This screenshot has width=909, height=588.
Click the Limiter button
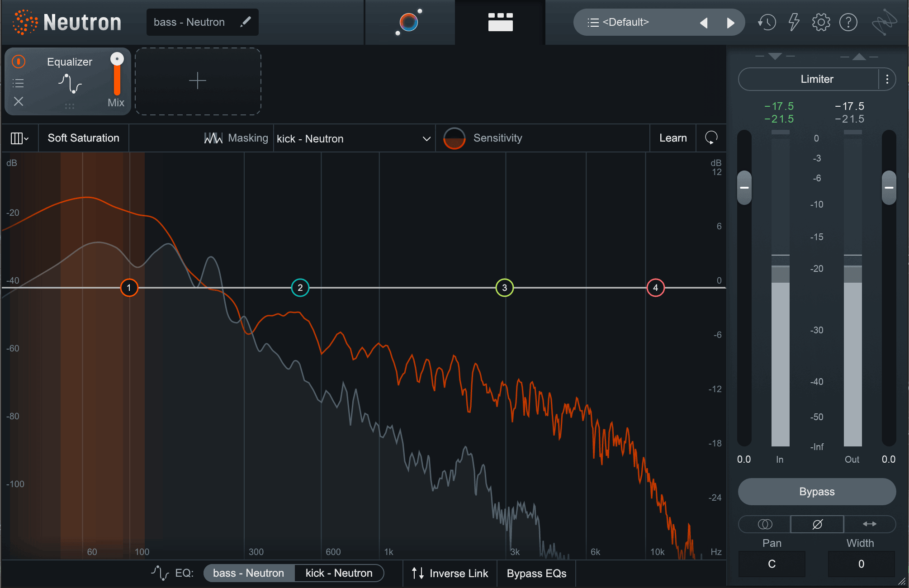(x=817, y=79)
